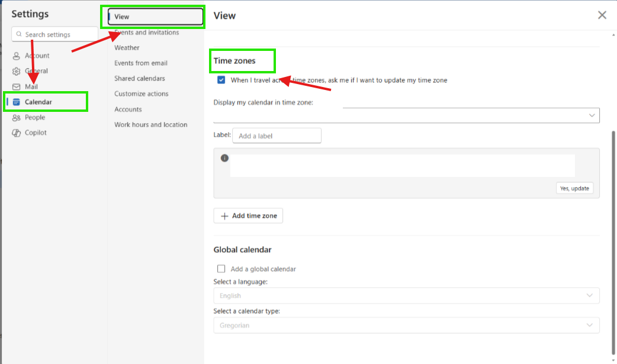The image size is (617, 364).
Task: Click the Account person icon
Action: click(x=16, y=56)
